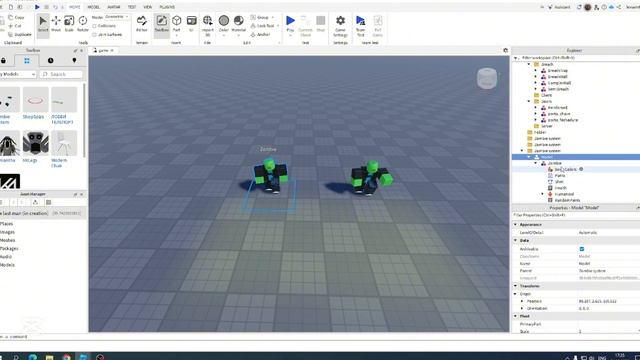Open the UI insert tool
The image size is (640, 360).
coord(191,24)
